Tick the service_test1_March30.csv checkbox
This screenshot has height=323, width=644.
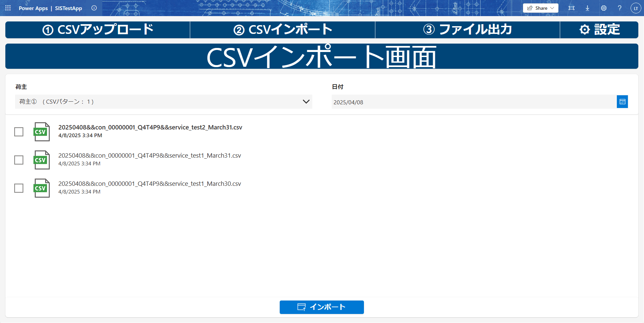(x=19, y=188)
